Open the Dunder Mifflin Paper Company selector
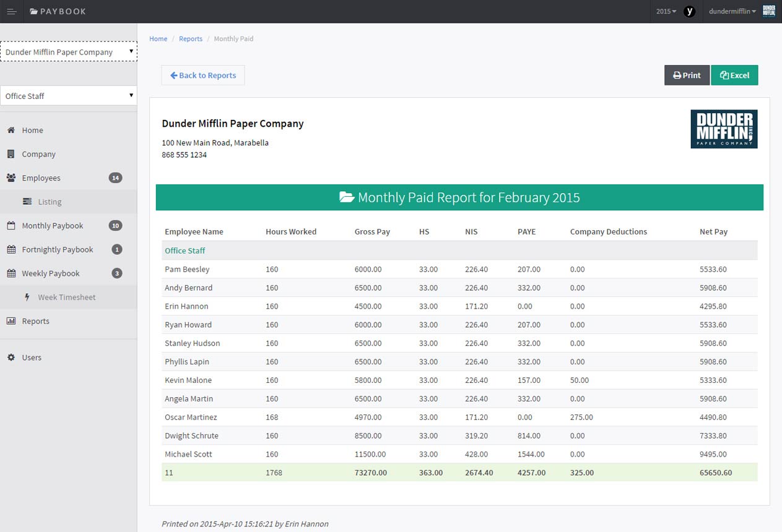This screenshot has height=532, width=782. (68, 51)
